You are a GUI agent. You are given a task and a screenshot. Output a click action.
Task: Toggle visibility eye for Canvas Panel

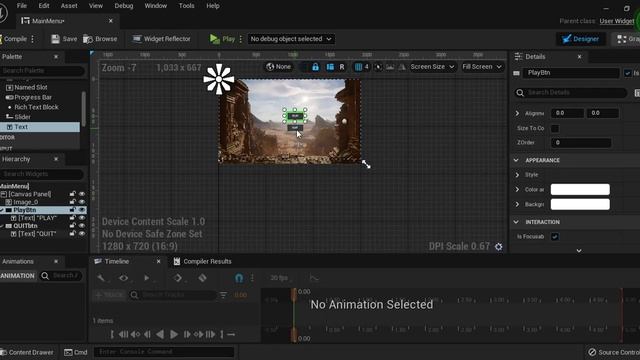(82, 194)
